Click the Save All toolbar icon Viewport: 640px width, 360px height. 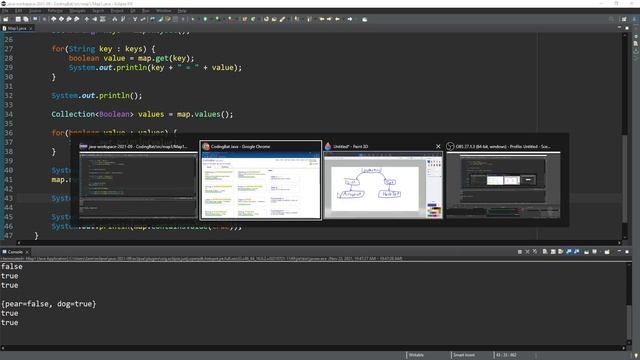26,19
